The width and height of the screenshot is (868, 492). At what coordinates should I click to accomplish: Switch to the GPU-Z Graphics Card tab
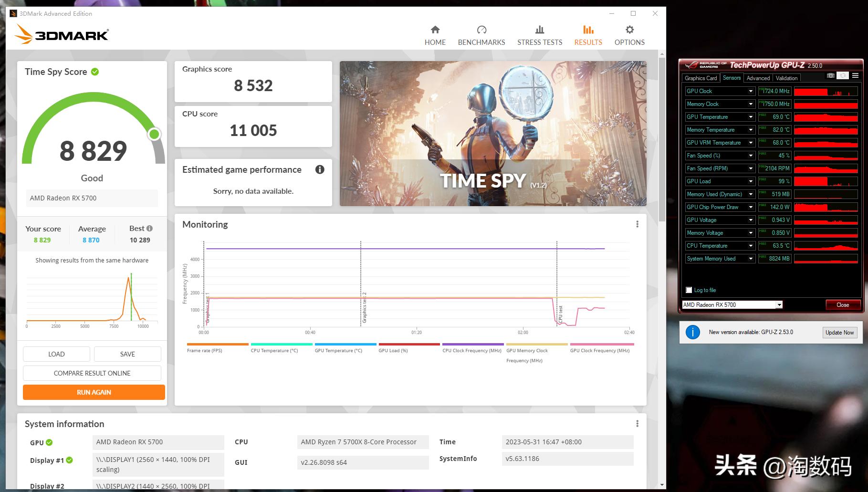701,78
